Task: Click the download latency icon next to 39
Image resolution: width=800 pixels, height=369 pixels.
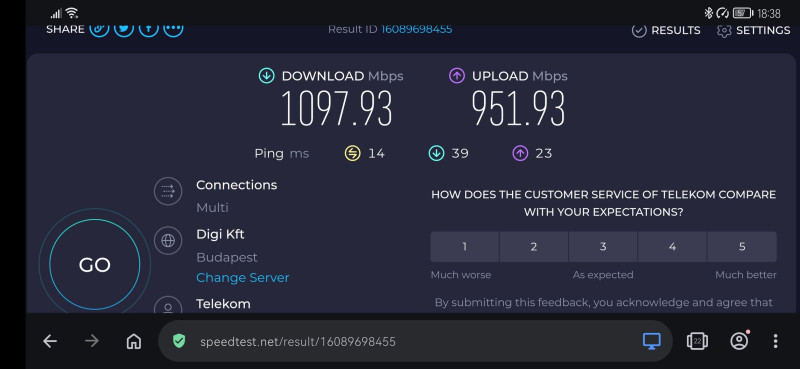Action: (x=436, y=153)
